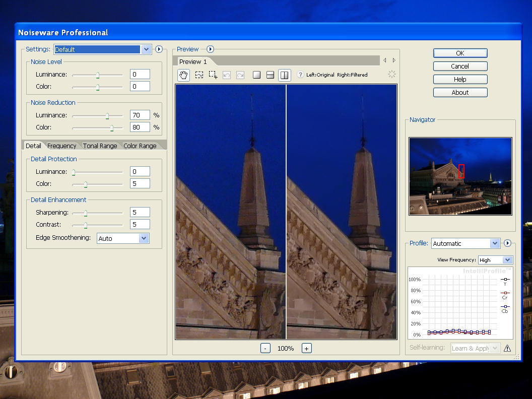Select the hand pan tool
The width and height of the screenshot is (532, 399).
[184, 75]
